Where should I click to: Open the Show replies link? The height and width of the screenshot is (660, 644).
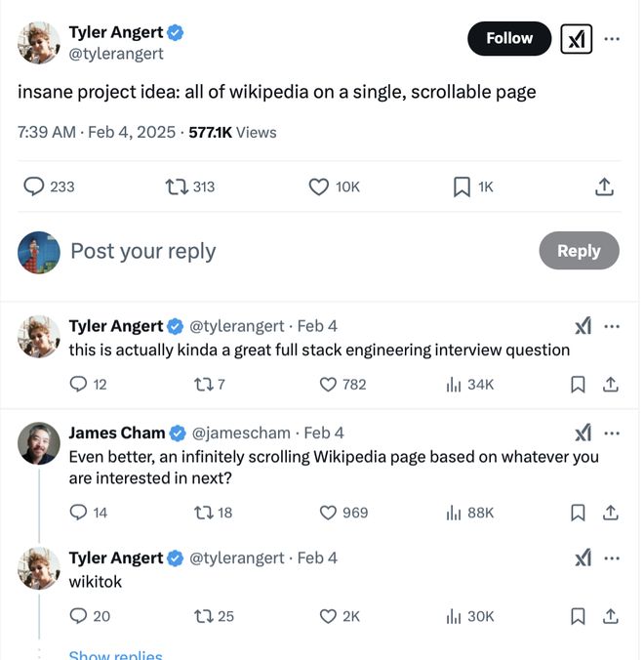[x=115, y=654]
